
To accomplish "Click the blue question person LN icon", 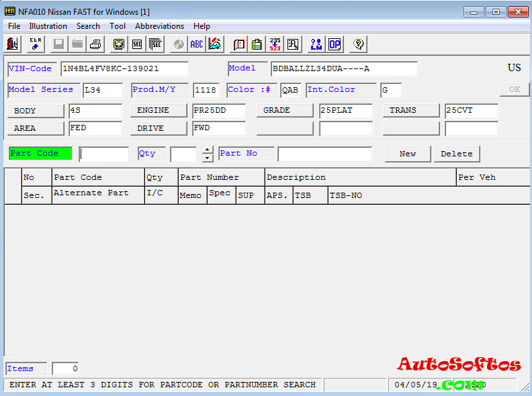I will [316, 44].
